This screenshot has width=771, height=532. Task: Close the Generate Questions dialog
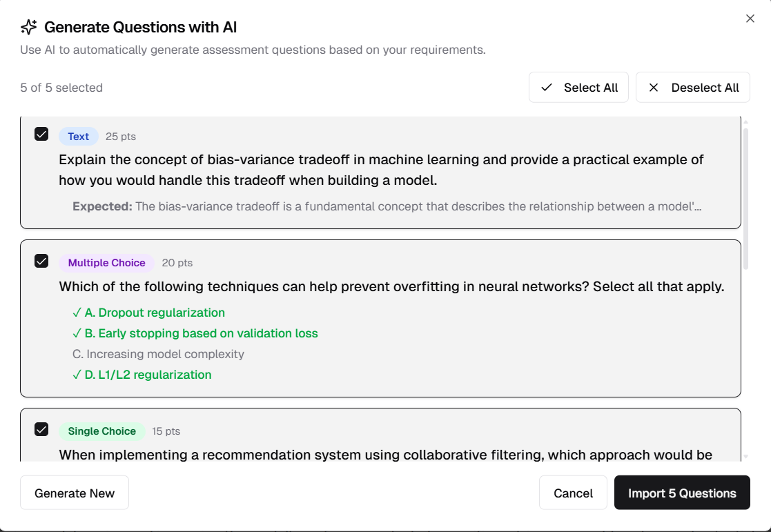point(750,19)
